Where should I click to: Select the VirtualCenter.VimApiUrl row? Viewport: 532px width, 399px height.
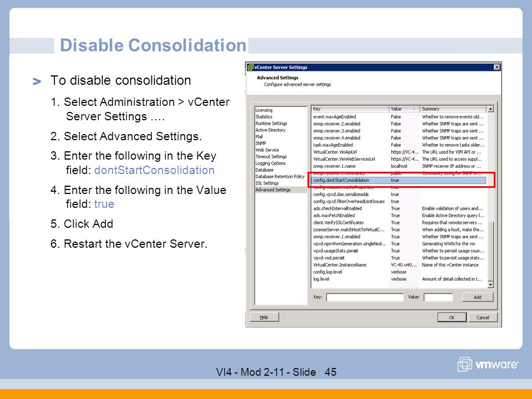(399, 152)
